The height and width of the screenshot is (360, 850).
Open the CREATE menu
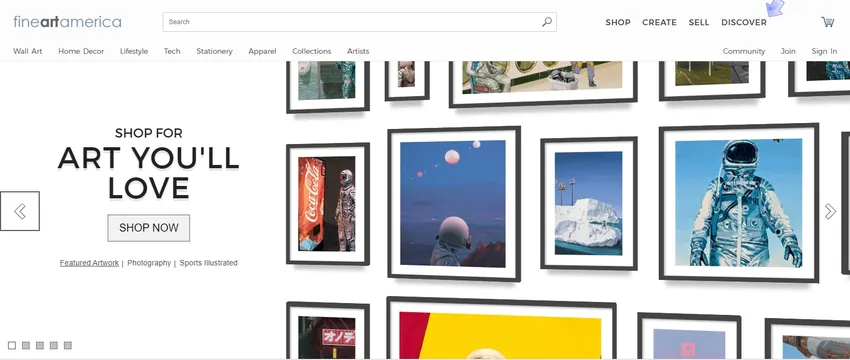(659, 22)
